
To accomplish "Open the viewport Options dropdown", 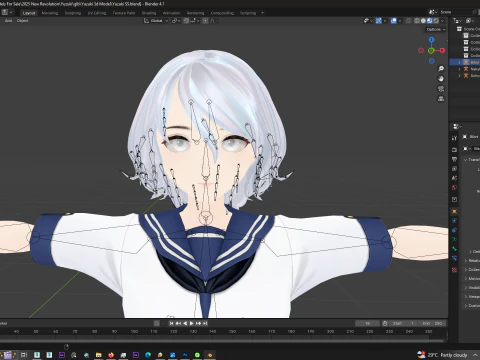I will coord(436,29).
